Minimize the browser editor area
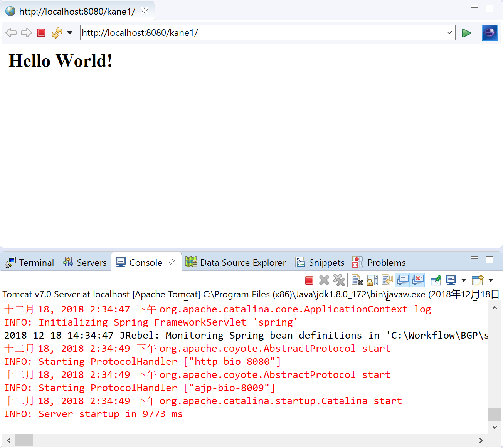 point(474,7)
